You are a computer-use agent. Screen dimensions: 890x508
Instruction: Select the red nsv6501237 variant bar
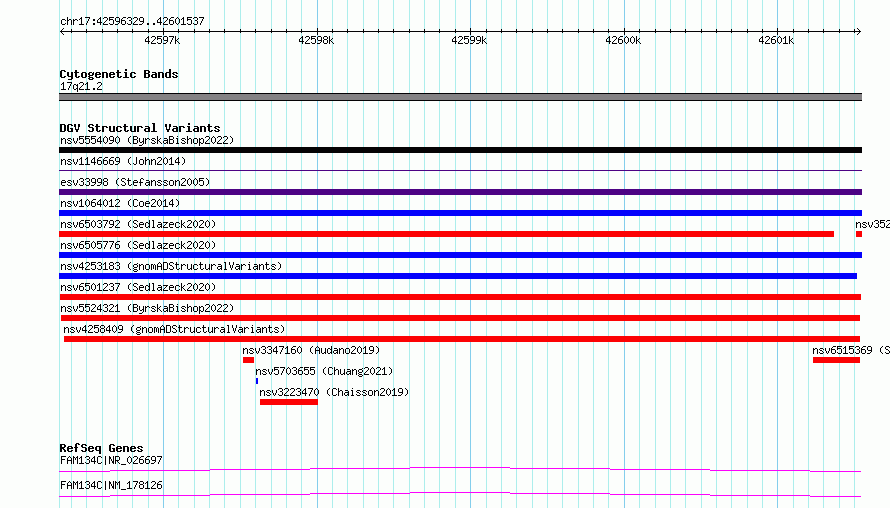pyautogui.click(x=460, y=297)
